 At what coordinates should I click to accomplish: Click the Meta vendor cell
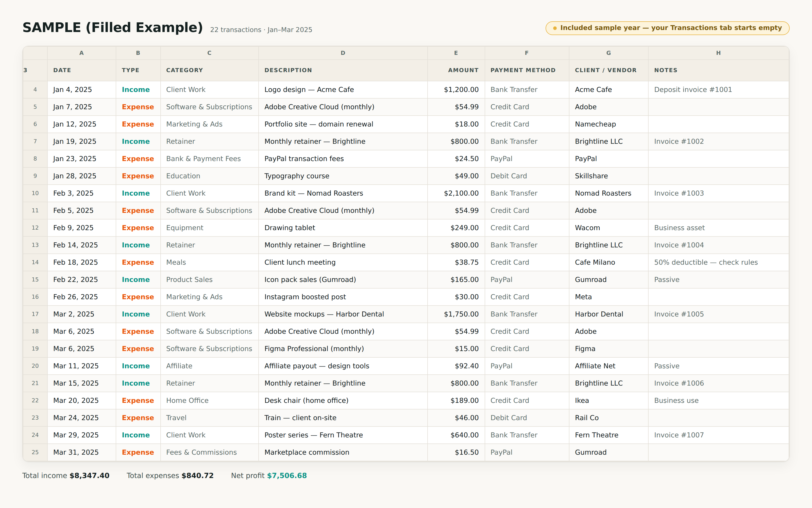(609, 297)
